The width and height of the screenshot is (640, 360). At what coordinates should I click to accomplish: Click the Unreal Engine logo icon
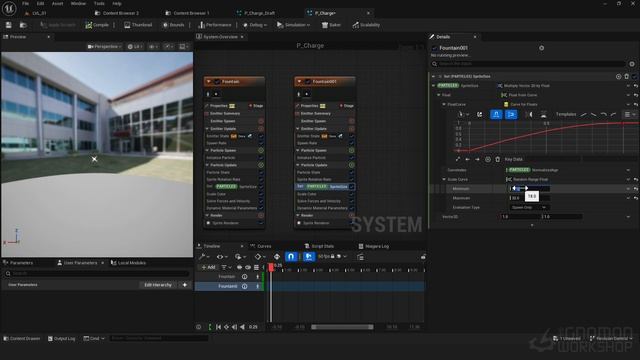point(9,8)
